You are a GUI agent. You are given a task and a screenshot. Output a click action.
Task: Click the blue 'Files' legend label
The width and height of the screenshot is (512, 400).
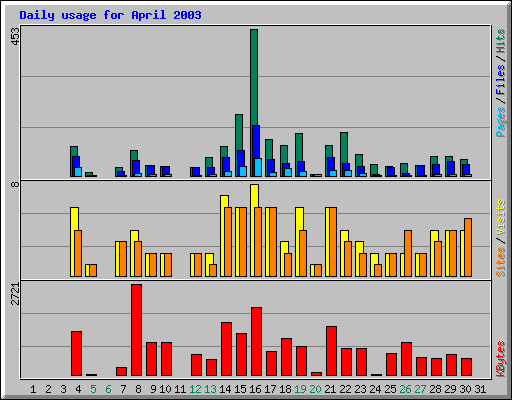[500, 80]
